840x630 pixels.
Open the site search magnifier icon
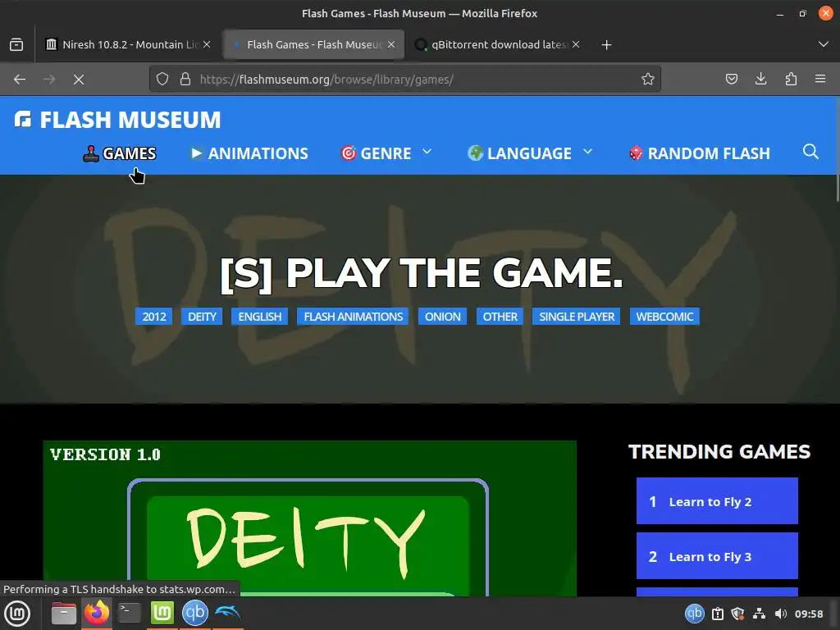click(x=810, y=152)
